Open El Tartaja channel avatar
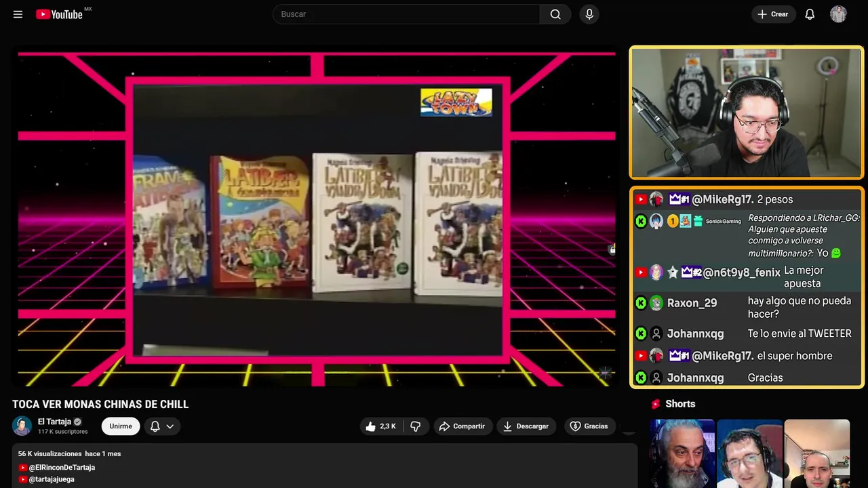 (x=22, y=426)
